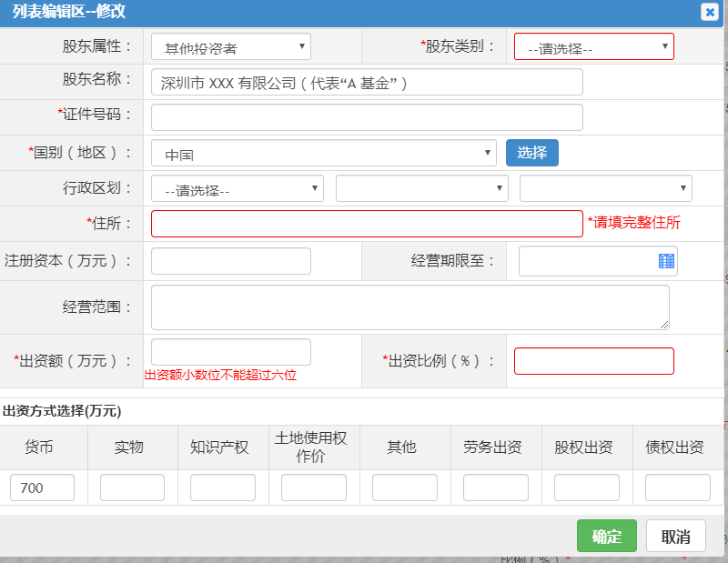
Task: Open the third 行政区划 dropdown
Action: click(606, 188)
